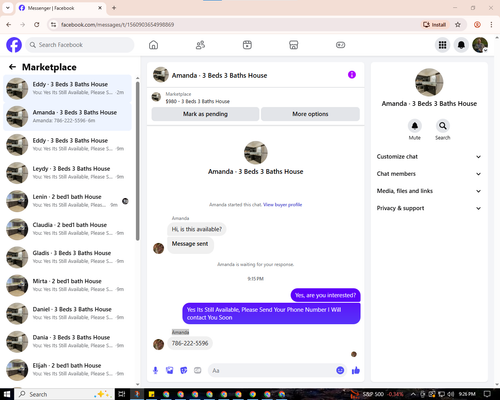Bookmark page with the star icon

[x=458, y=25]
